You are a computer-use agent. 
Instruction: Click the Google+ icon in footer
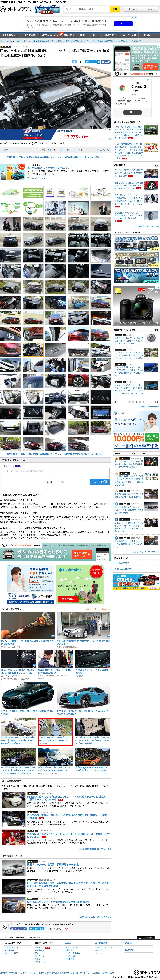click(67, 929)
